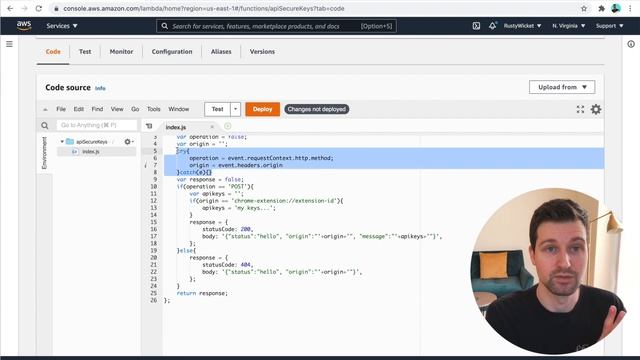
Task: Click line number 10 in gutter
Action: click(153, 187)
